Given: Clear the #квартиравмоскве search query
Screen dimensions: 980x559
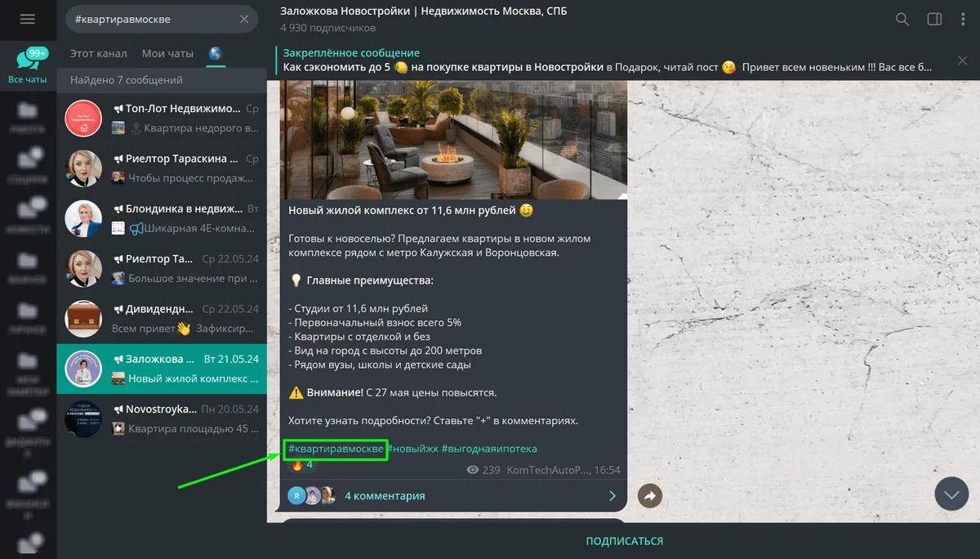Looking at the screenshot, I should coord(244,19).
